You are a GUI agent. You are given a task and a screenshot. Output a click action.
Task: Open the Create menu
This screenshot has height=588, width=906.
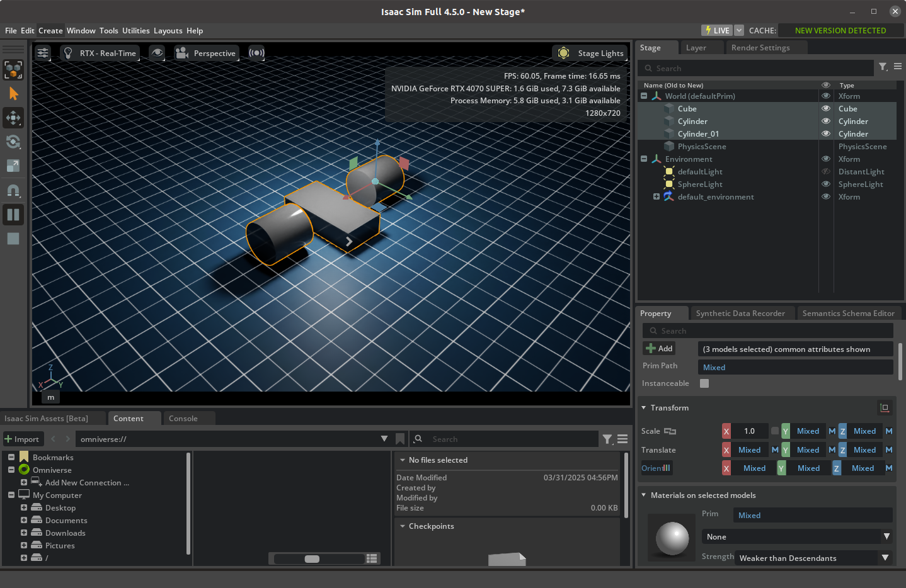[x=50, y=30]
